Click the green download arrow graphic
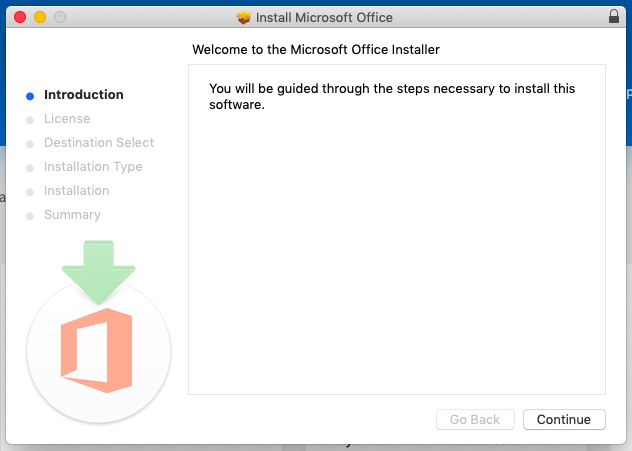The height and width of the screenshot is (451, 632). point(98,272)
